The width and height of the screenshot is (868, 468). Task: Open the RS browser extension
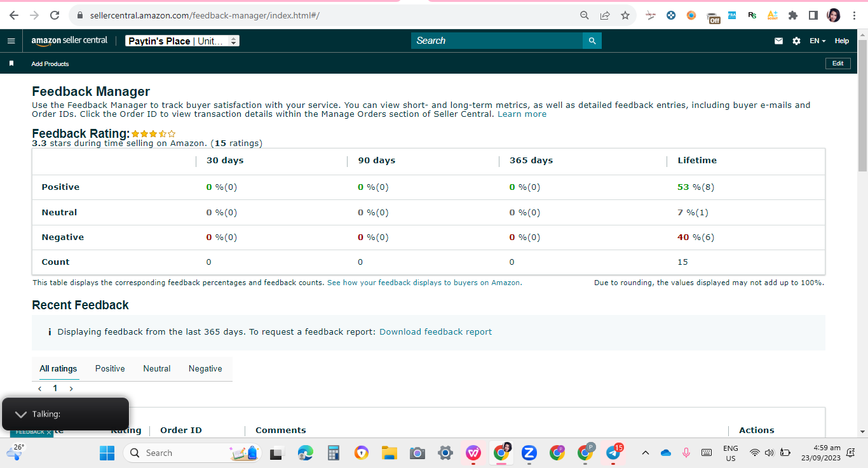[752, 15]
